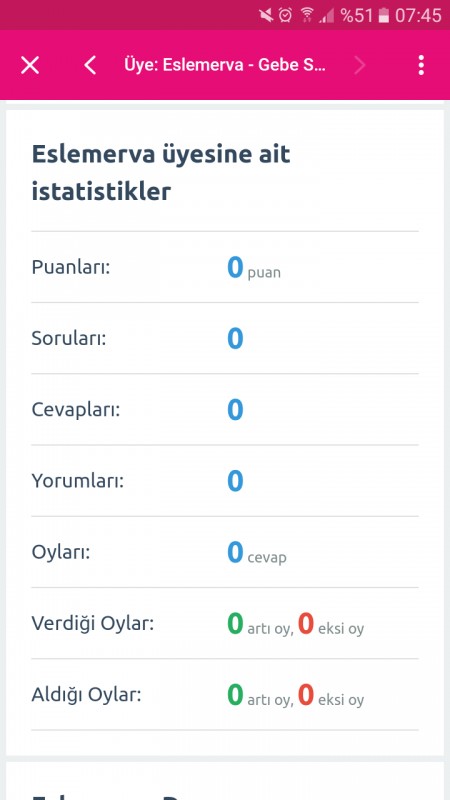Open the Yorumları count link
The height and width of the screenshot is (800, 450).
click(x=235, y=481)
